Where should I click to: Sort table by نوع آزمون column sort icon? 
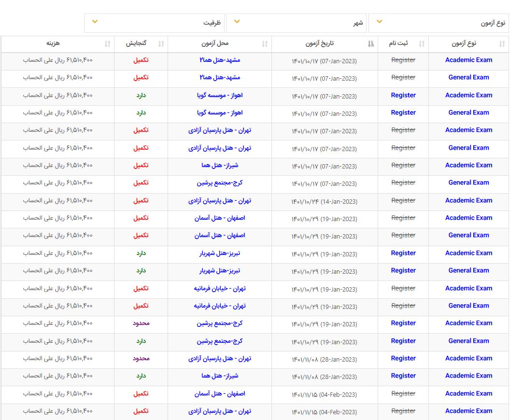501,44
